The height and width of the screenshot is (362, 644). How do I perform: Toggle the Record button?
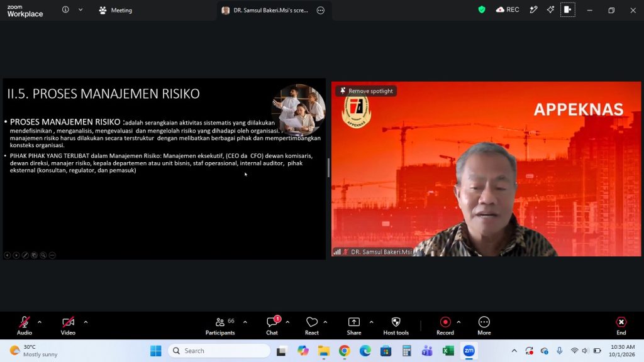445,326
